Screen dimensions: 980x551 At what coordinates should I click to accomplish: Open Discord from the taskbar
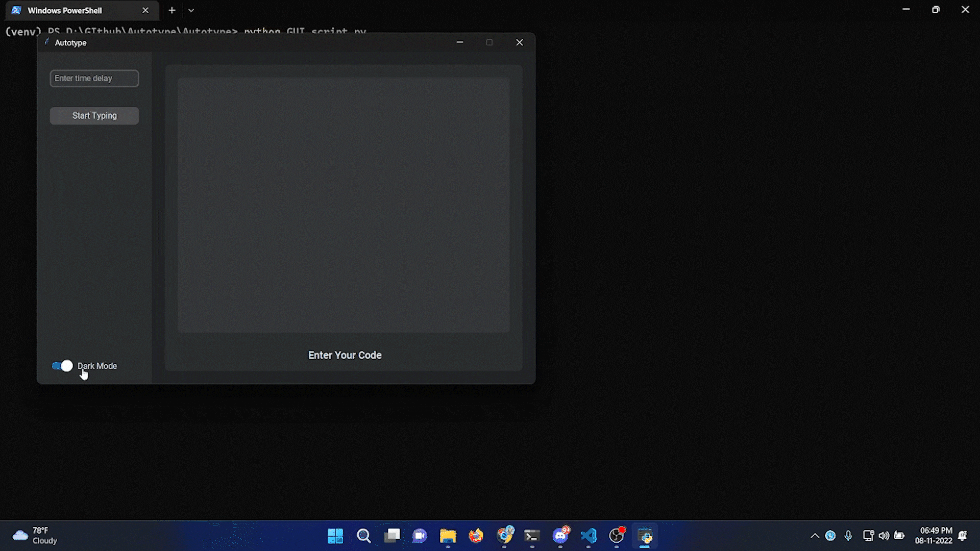[560, 536]
